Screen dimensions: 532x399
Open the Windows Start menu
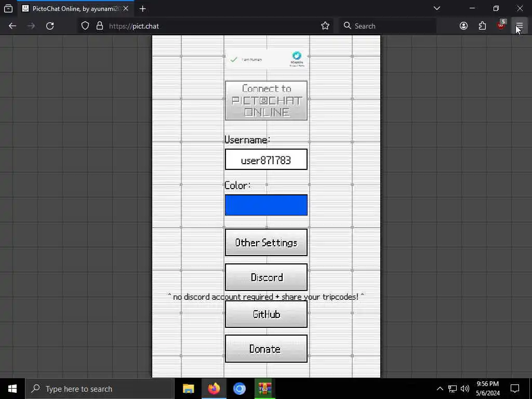coord(12,389)
